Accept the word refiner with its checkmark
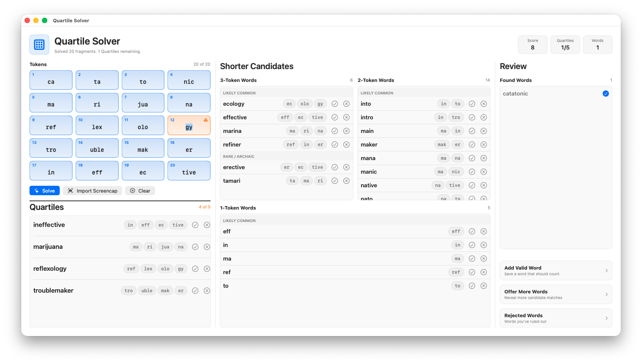 [x=335, y=145]
